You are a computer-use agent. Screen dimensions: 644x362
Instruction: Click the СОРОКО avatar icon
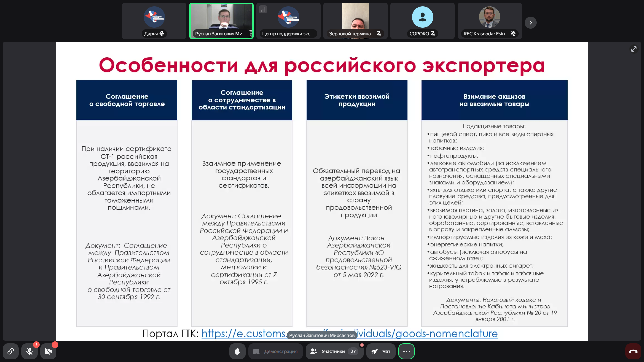(x=422, y=17)
